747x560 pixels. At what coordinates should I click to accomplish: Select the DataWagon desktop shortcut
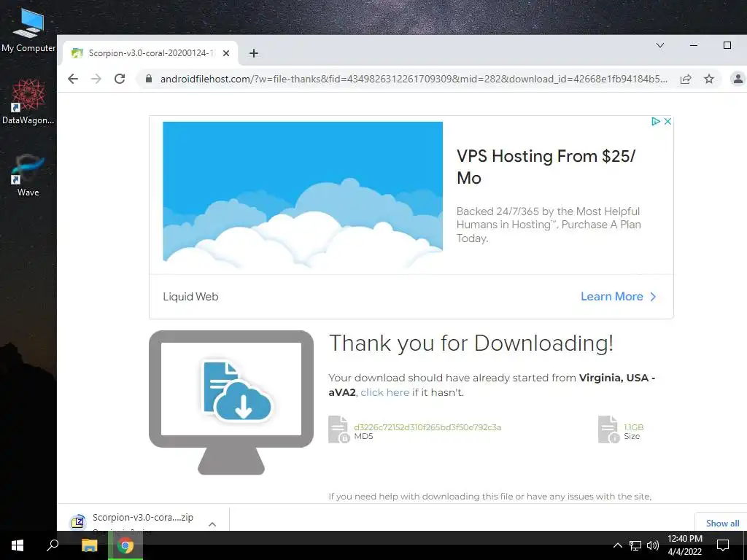(28, 102)
